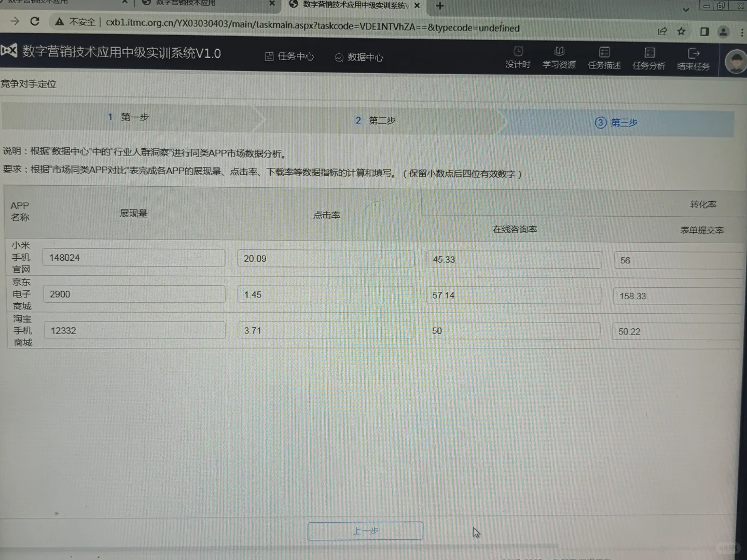The width and height of the screenshot is (747, 560).
Task: Click the 展现量 column header
Action: point(134,214)
